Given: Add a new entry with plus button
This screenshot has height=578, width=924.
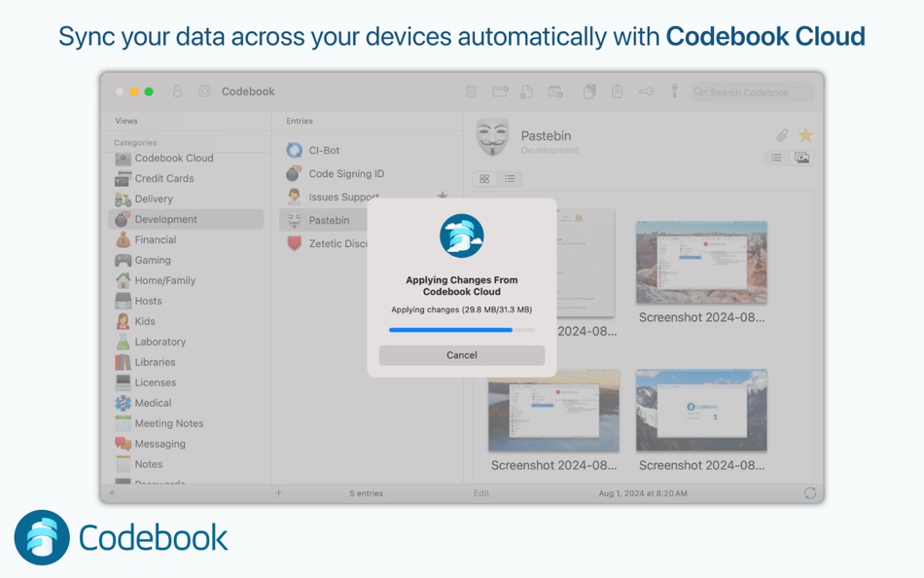Looking at the screenshot, I should click(x=279, y=493).
